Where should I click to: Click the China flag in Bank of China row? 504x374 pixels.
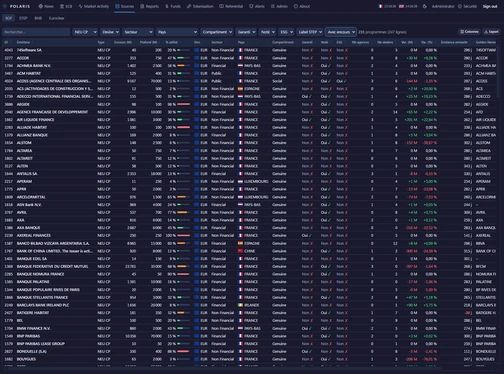point(240,251)
